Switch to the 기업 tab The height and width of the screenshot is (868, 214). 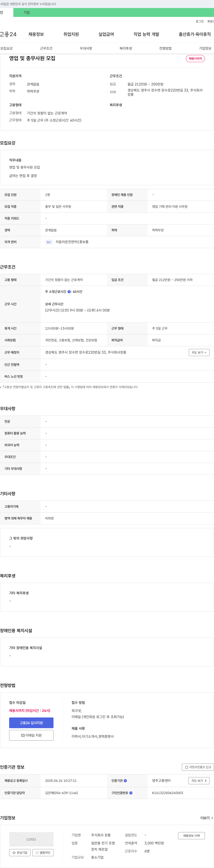pyautogui.click(x=27, y=12)
